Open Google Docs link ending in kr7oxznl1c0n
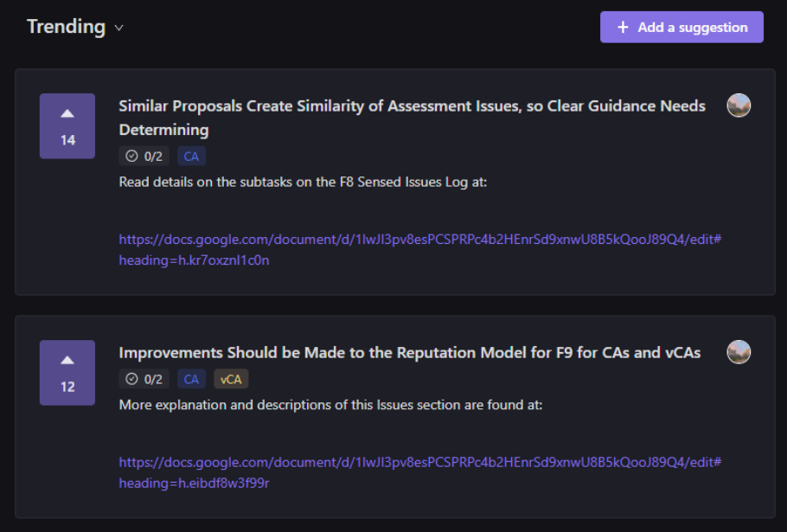787x532 pixels. pos(419,248)
